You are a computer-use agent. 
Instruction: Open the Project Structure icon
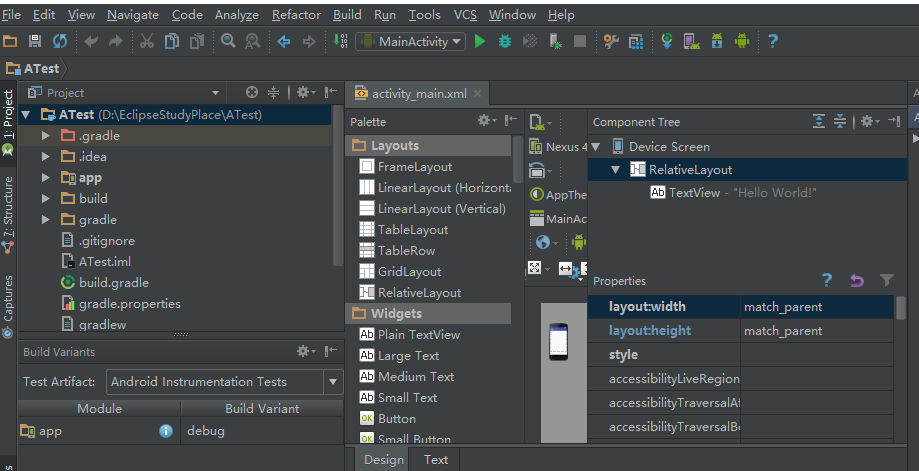(636, 41)
